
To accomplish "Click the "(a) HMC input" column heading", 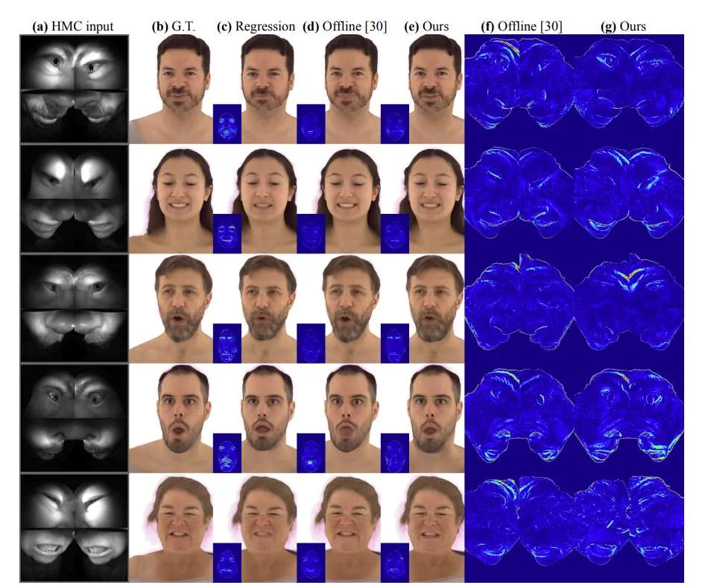I will tap(73, 27).
